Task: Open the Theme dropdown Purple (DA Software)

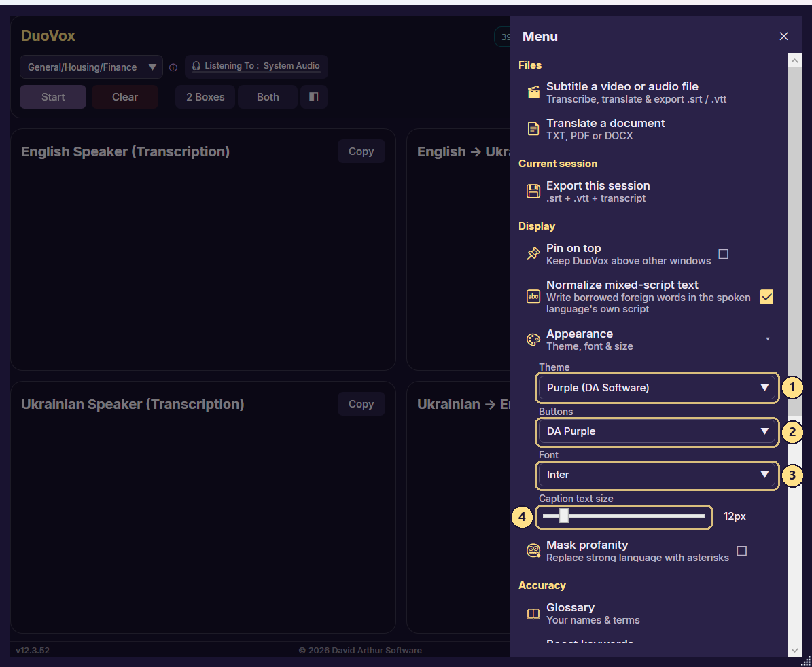Action: click(656, 388)
